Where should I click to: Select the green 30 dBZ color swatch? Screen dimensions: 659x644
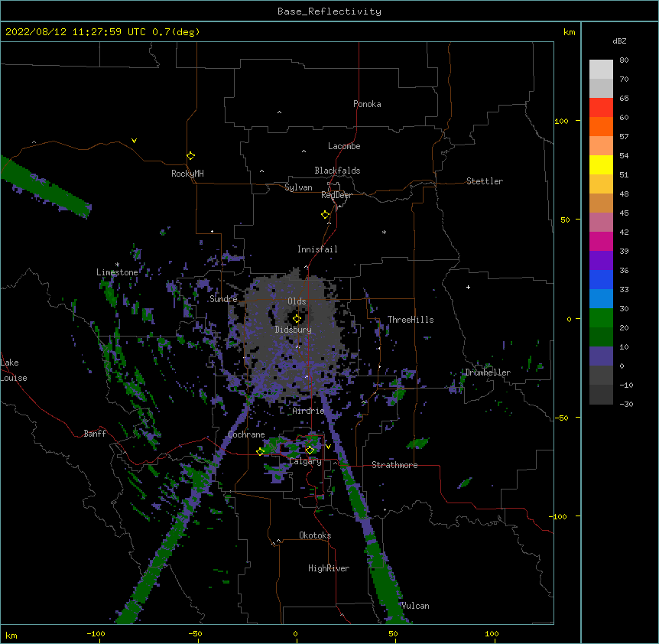click(601, 318)
